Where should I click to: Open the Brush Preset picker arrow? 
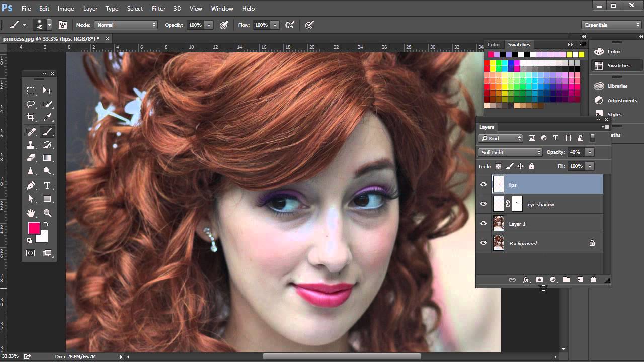[49, 25]
